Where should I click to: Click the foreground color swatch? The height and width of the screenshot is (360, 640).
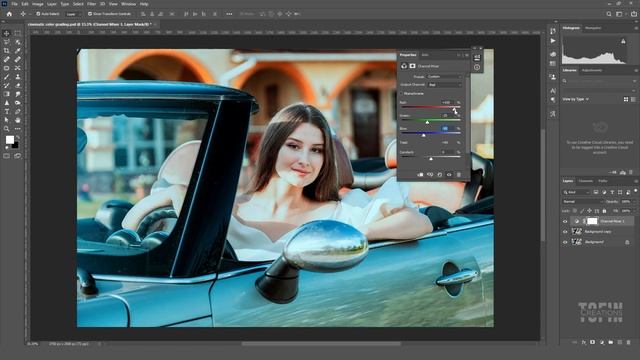[x=10, y=140]
